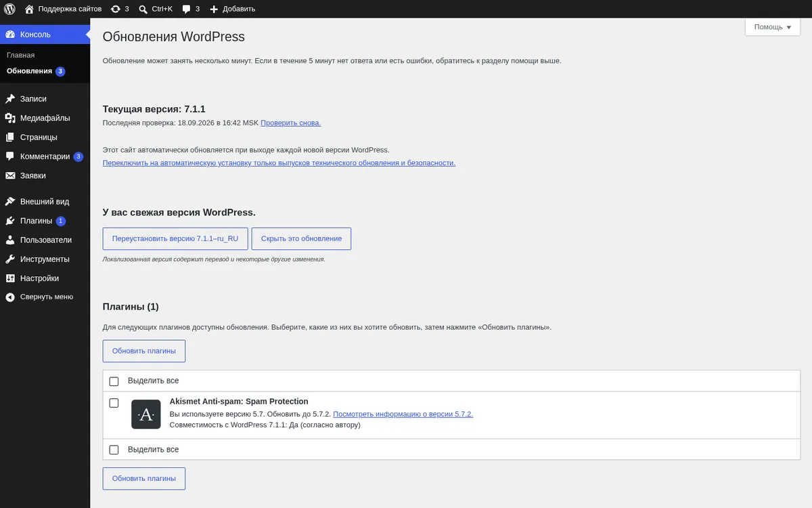Viewport: 812px width, 508px height.
Task: Click the Плагины plug icon
Action: click(10, 221)
